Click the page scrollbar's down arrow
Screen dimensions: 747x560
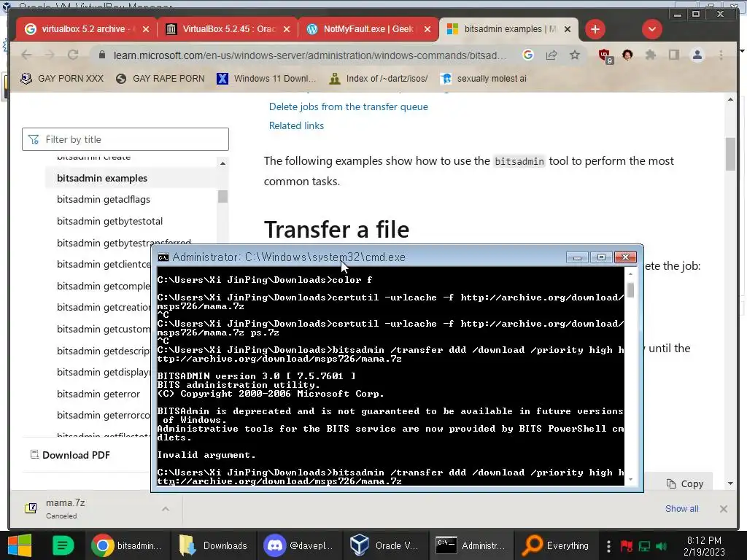(x=730, y=484)
